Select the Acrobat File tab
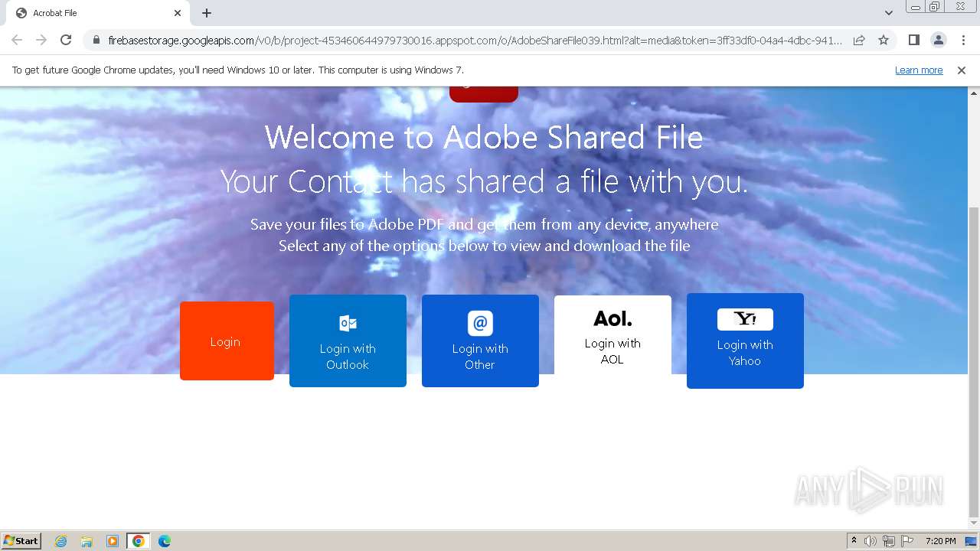The width and height of the screenshot is (980, 551). point(97,13)
